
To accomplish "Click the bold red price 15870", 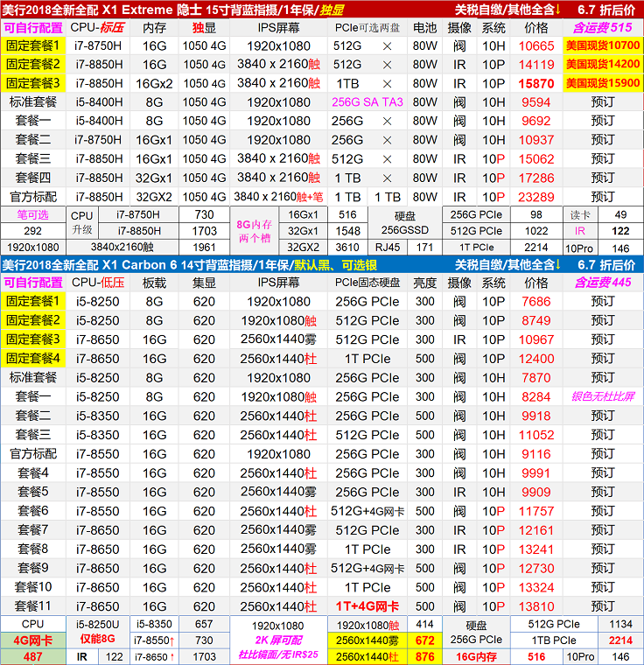I will (x=535, y=83).
